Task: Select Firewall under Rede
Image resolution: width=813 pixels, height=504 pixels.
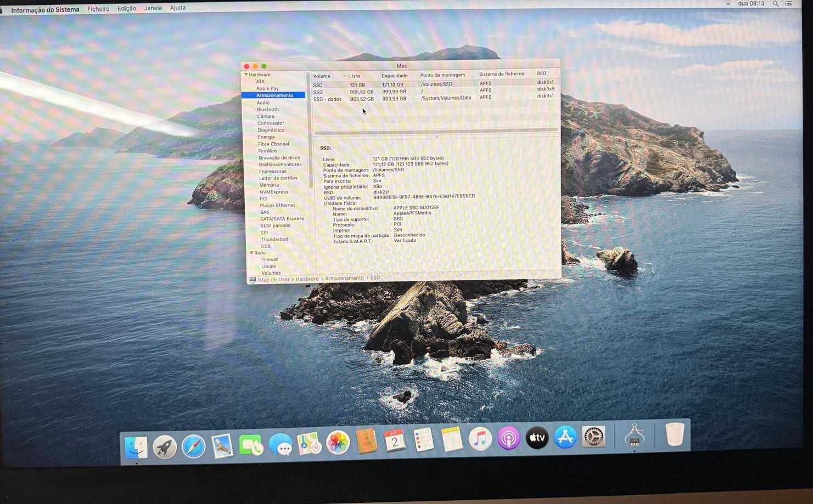Action: click(x=270, y=259)
